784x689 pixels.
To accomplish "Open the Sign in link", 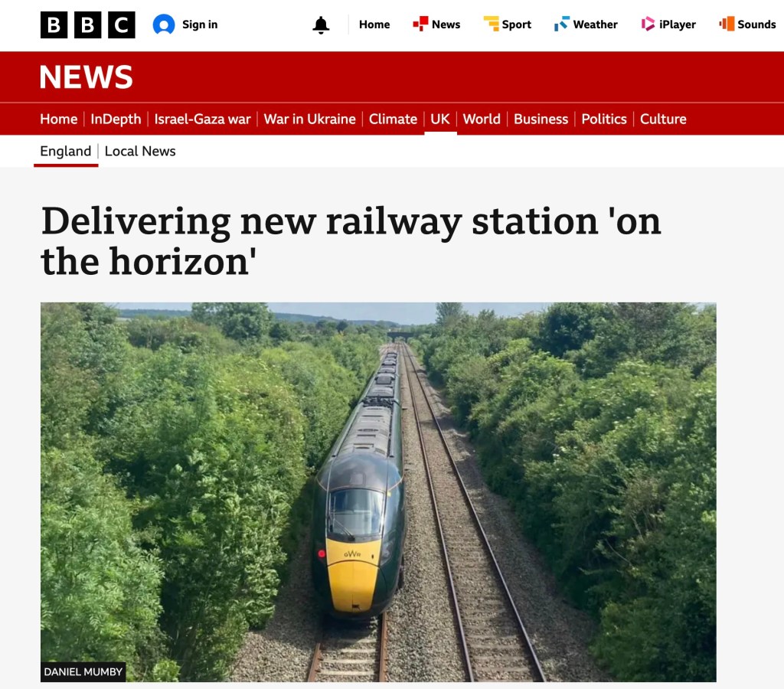I will (200, 24).
